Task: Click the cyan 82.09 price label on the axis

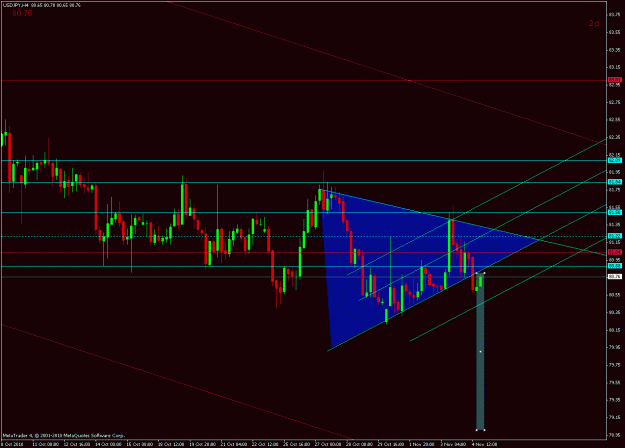Action: point(615,160)
